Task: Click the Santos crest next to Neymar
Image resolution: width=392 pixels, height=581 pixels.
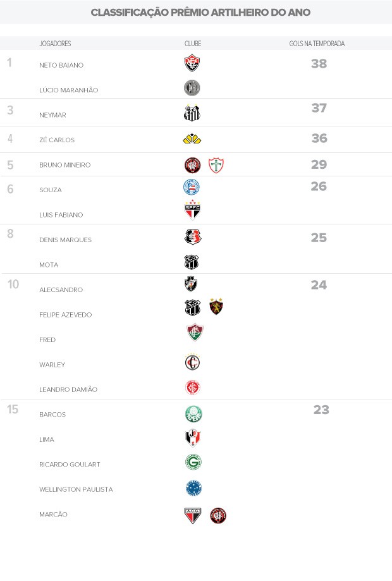Action: pos(192,113)
